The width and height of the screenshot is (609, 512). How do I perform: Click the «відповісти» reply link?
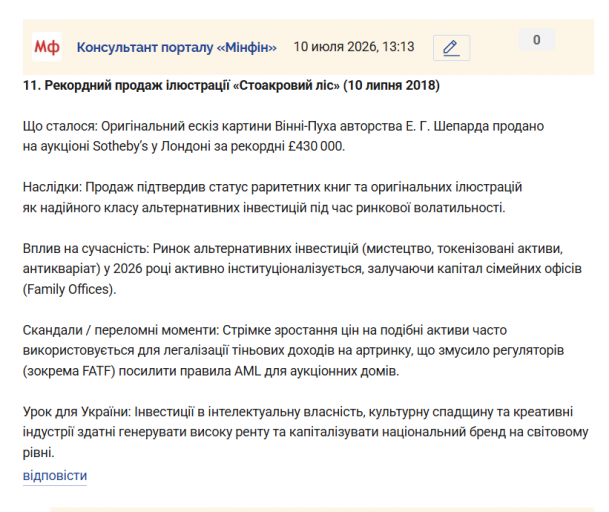(x=55, y=476)
